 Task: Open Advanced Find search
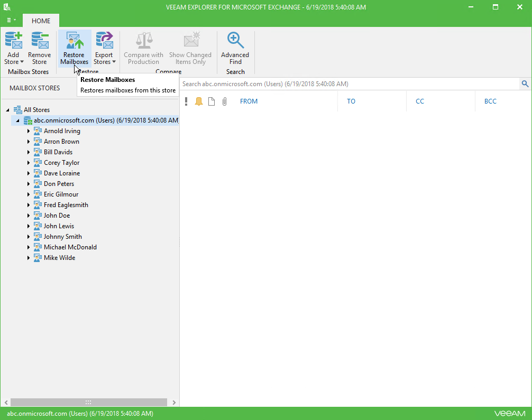click(235, 48)
